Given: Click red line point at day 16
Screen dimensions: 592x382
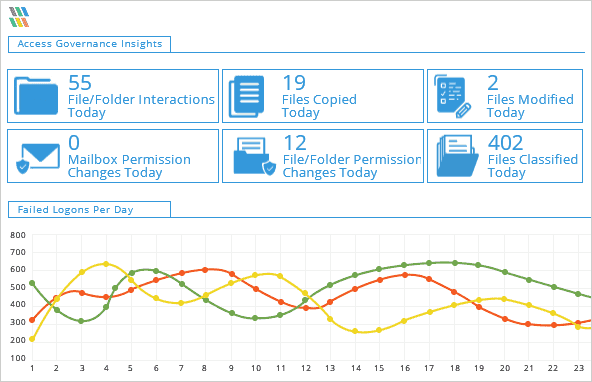Looking at the screenshot, I should [405, 275].
